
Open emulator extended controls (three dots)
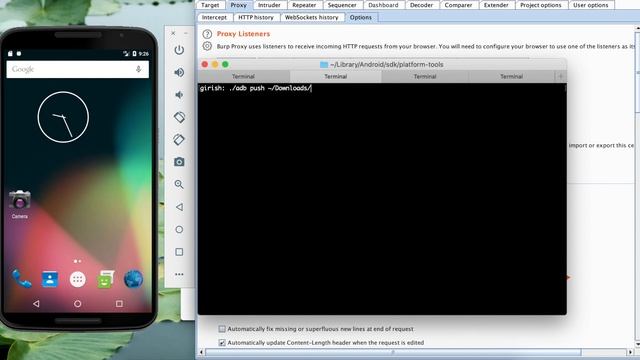[x=179, y=274]
